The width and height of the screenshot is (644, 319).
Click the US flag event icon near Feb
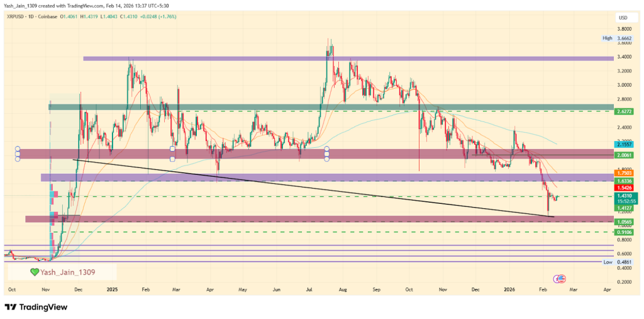click(559, 278)
